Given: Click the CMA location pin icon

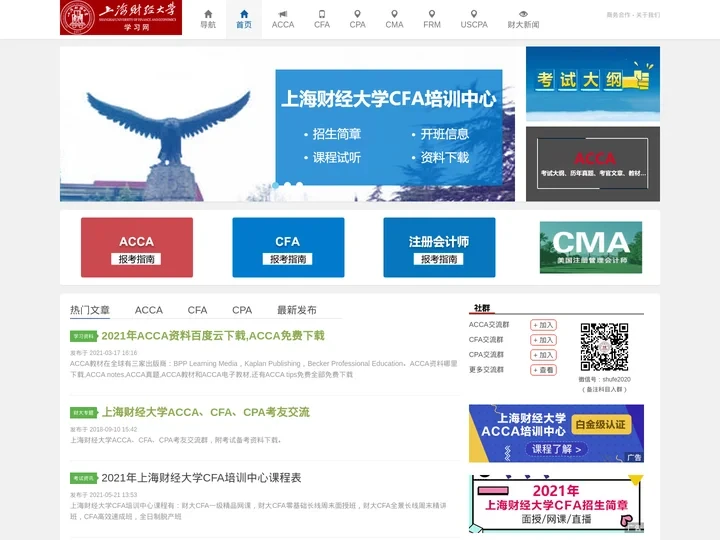Looking at the screenshot, I should [x=394, y=14].
